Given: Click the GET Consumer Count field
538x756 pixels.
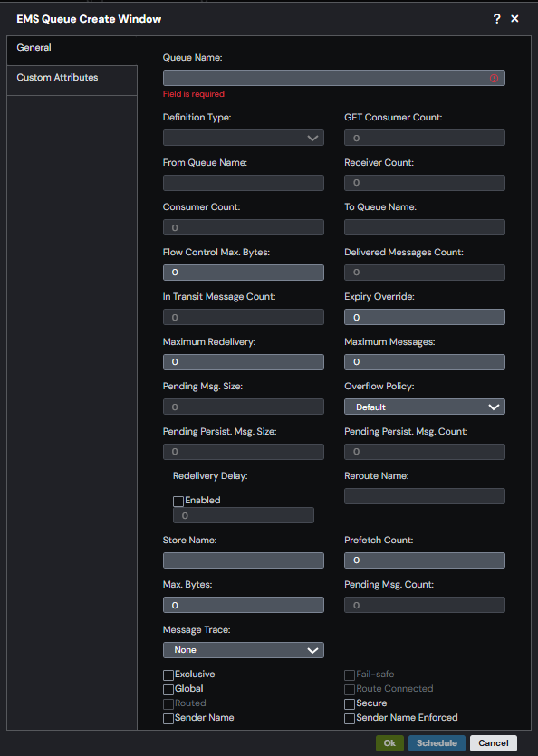Looking at the screenshot, I should 425,138.
